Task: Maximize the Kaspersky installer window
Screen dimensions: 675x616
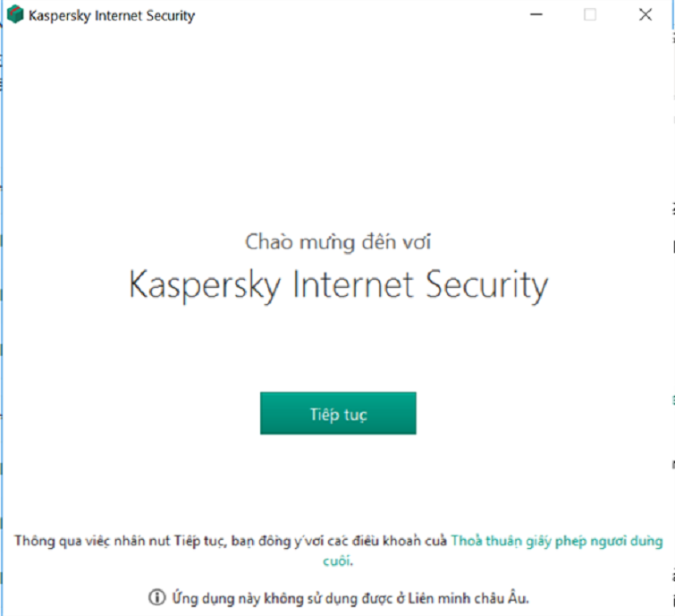Action: pyautogui.click(x=590, y=15)
